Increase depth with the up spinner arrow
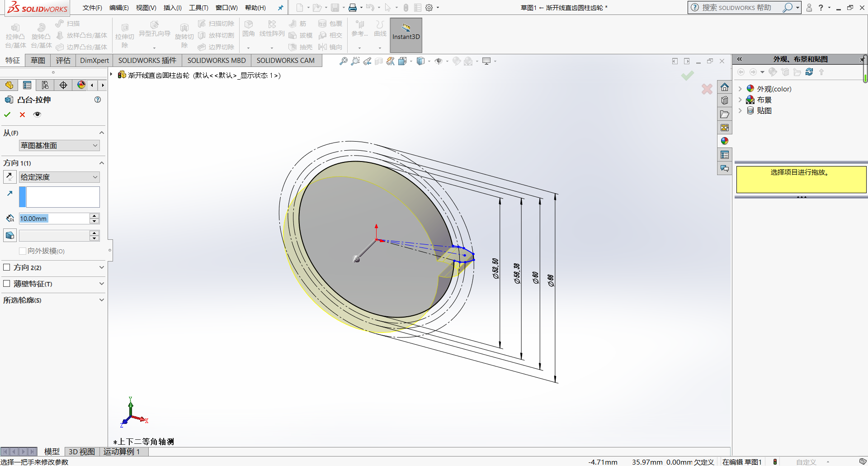This screenshot has width=868, height=466. click(x=94, y=216)
